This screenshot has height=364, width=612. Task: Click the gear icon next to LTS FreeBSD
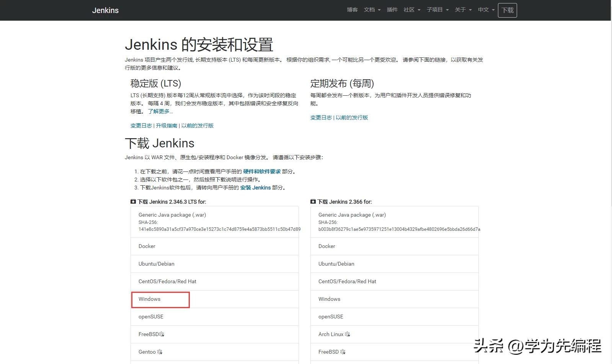tap(162, 334)
